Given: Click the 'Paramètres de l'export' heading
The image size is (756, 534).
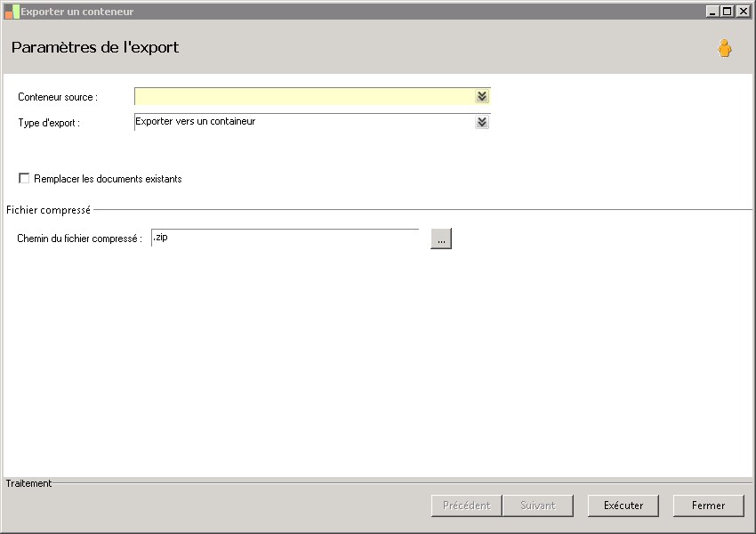Looking at the screenshot, I should click(95, 47).
